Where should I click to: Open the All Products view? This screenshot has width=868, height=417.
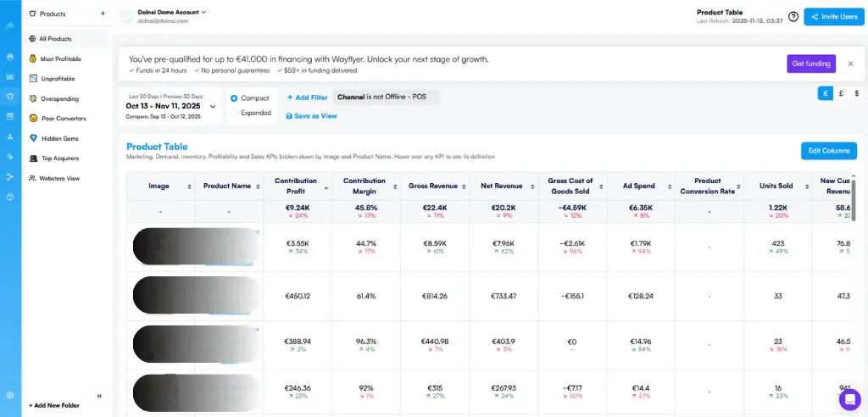coord(66,39)
